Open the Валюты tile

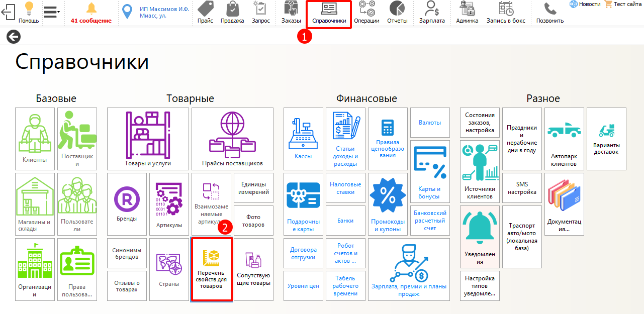430,123
